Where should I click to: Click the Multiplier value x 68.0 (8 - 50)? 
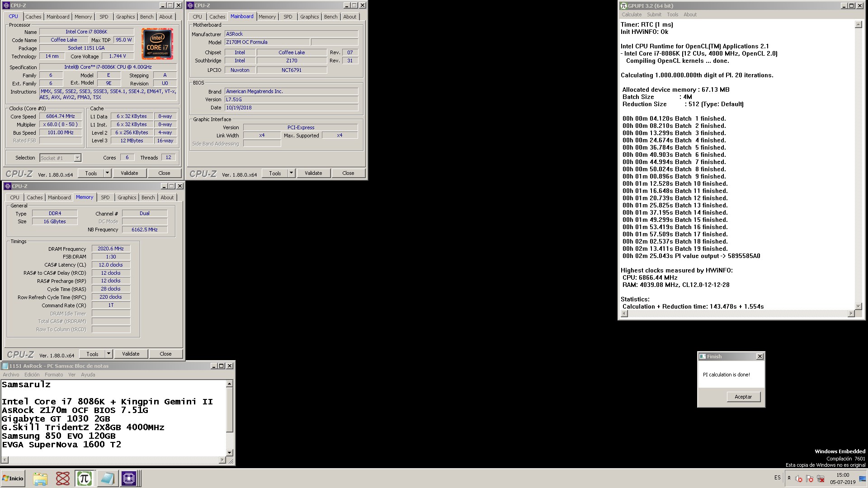[61, 124]
